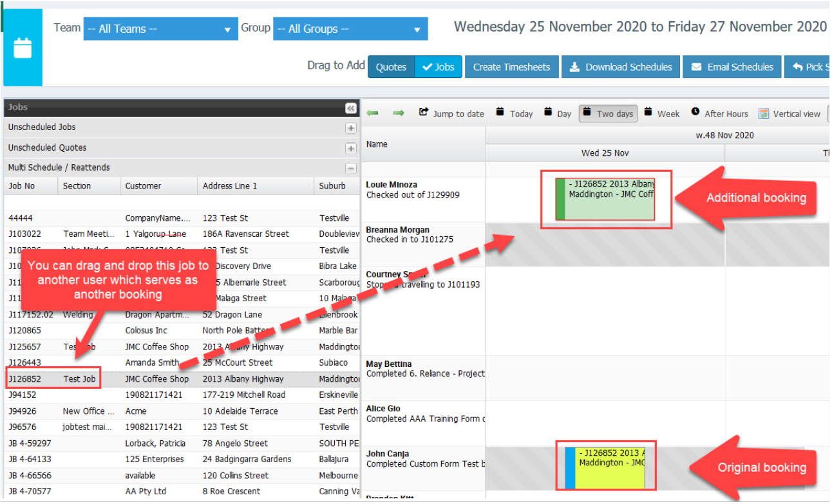Screen dimensions: 832x504
Task: Toggle the Quotes drag-to-add option
Action: 391,67
